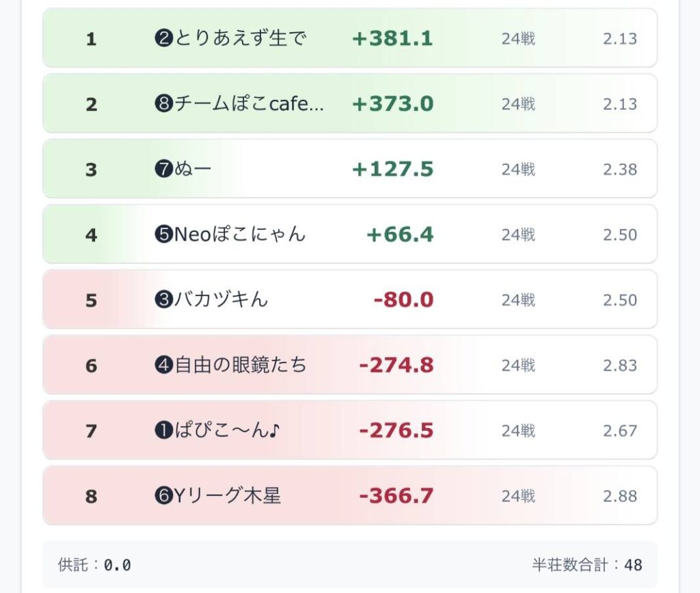
Task: Select team バカヅキん
Action: click(211, 300)
